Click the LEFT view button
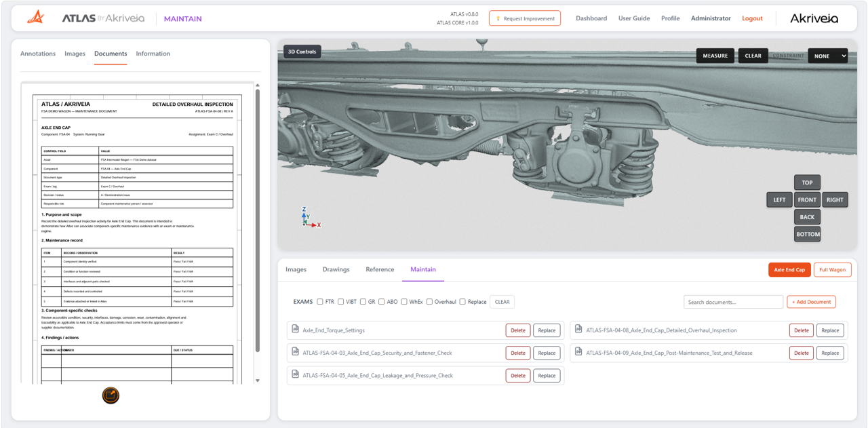This screenshot has width=868, height=428. [x=779, y=199]
